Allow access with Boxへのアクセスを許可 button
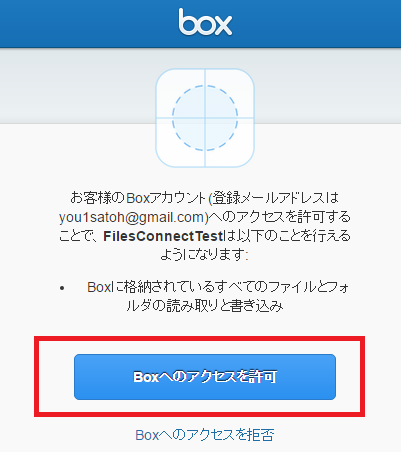 [x=205, y=377]
